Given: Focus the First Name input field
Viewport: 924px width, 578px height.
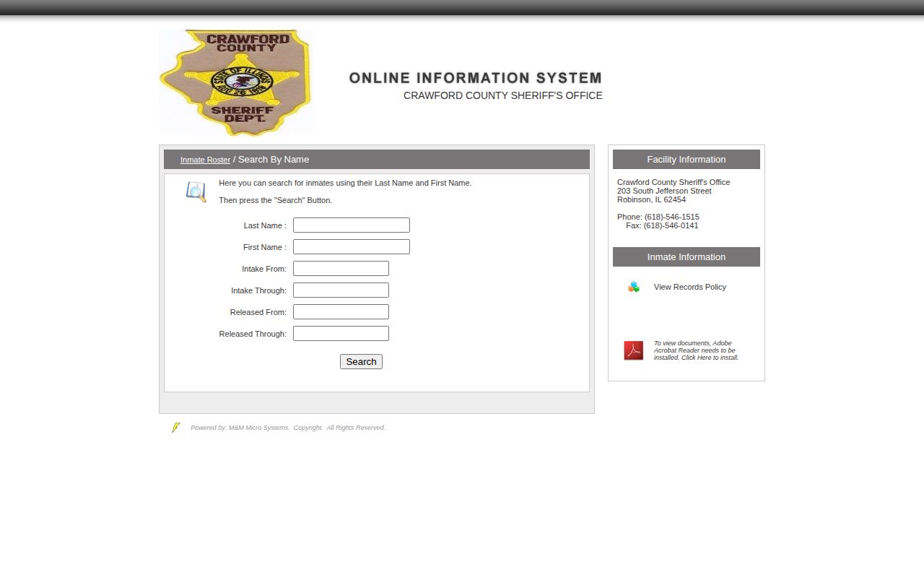Looking at the screenshot, I should 352,247.
